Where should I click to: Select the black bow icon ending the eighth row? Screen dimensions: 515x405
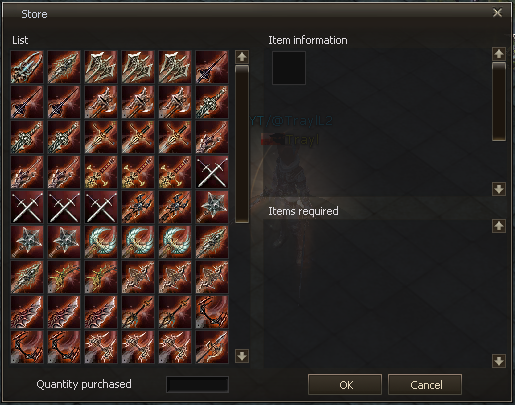tap(212, 312)
